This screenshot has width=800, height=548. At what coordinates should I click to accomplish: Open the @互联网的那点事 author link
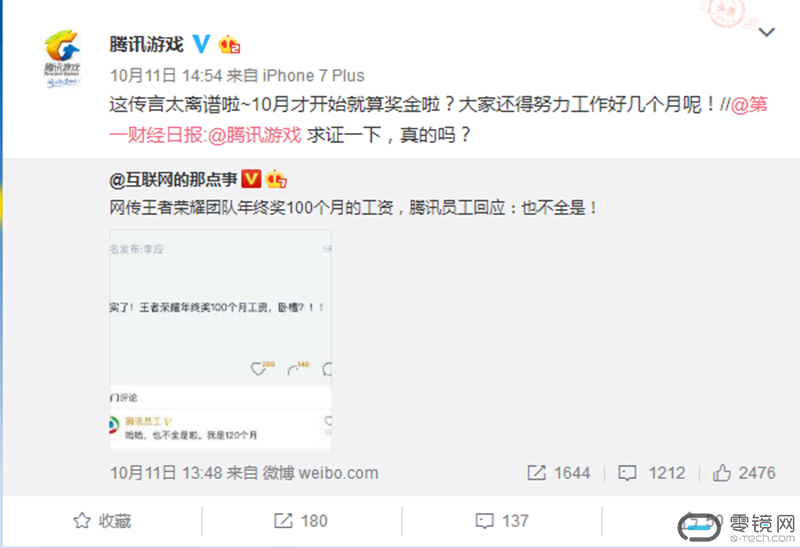[173, 179]
